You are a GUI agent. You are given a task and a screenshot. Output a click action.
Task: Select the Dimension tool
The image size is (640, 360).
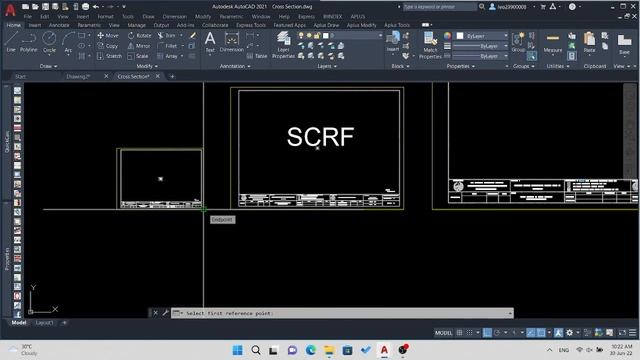point(231,42)
